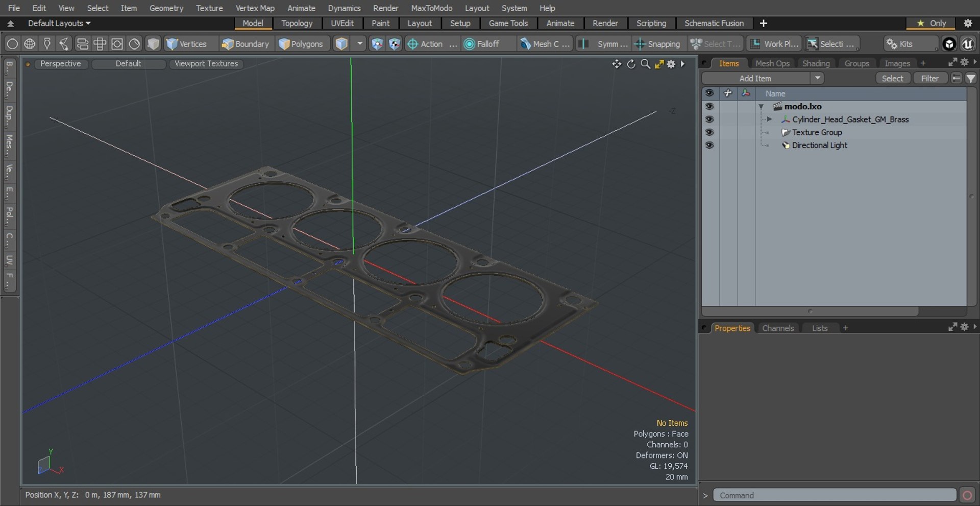Open the Default Layouts dropdown
This screenshot has height=506, width=980.
[59, 23]
